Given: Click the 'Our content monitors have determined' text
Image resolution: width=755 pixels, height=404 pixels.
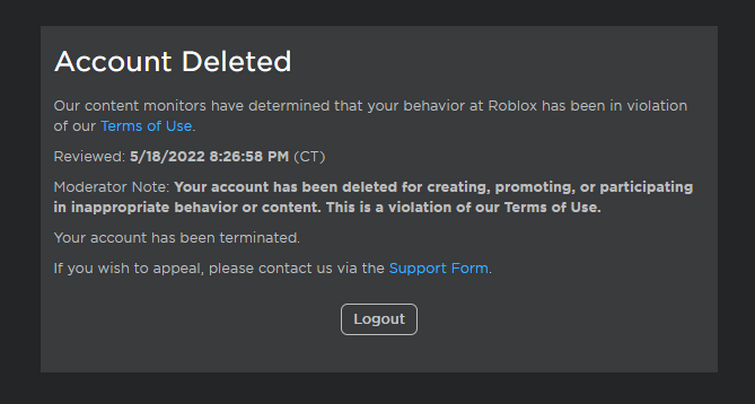Looking at the screenshot, I should 192,105.
